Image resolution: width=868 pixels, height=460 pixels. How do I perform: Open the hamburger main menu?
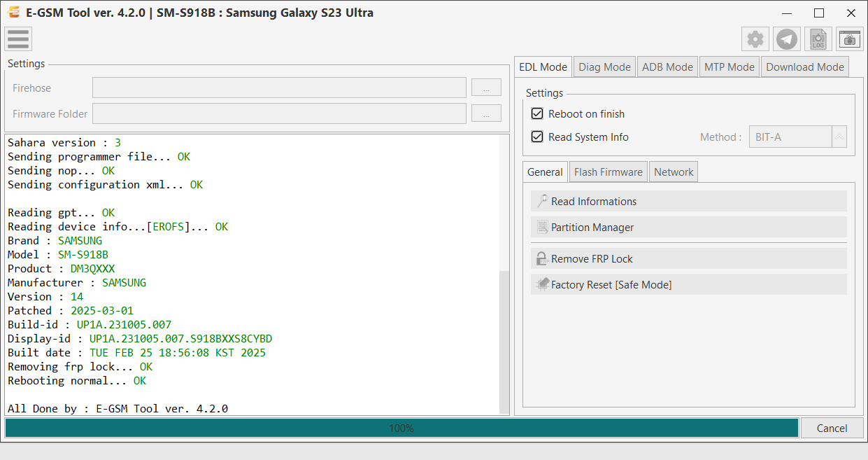(x=18, y=39)
